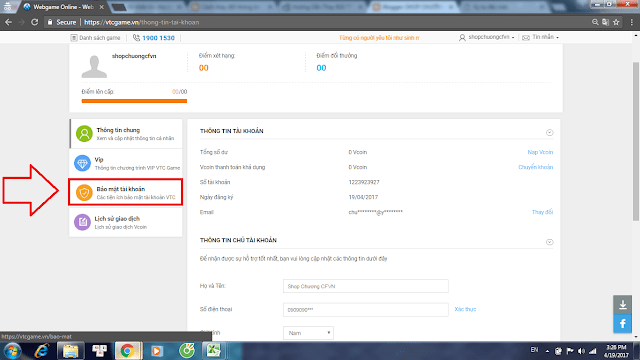The image size is (640, 360).
Task: Click the translate page icon in address bar
Action: pos(605,22)
